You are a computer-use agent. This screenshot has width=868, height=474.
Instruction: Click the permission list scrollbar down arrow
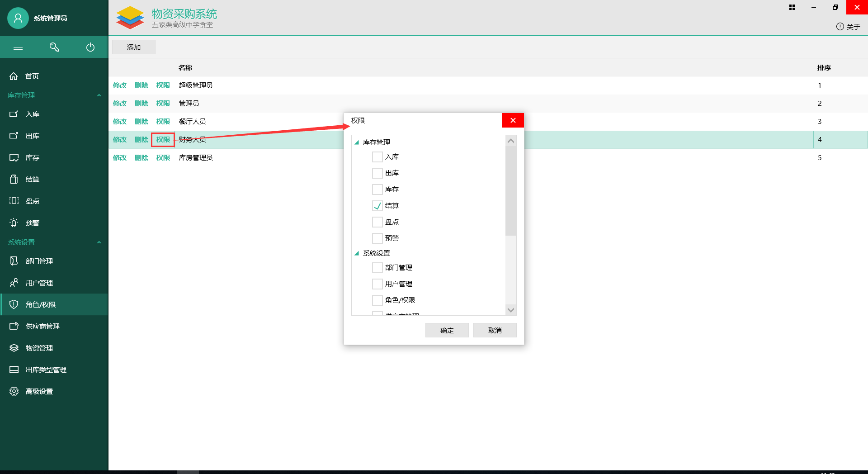point(511,310)
